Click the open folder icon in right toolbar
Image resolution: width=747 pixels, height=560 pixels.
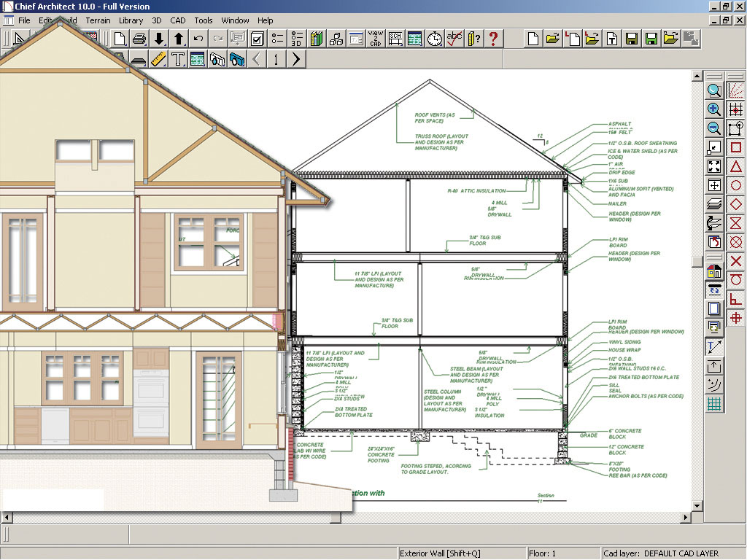(553, 39)
